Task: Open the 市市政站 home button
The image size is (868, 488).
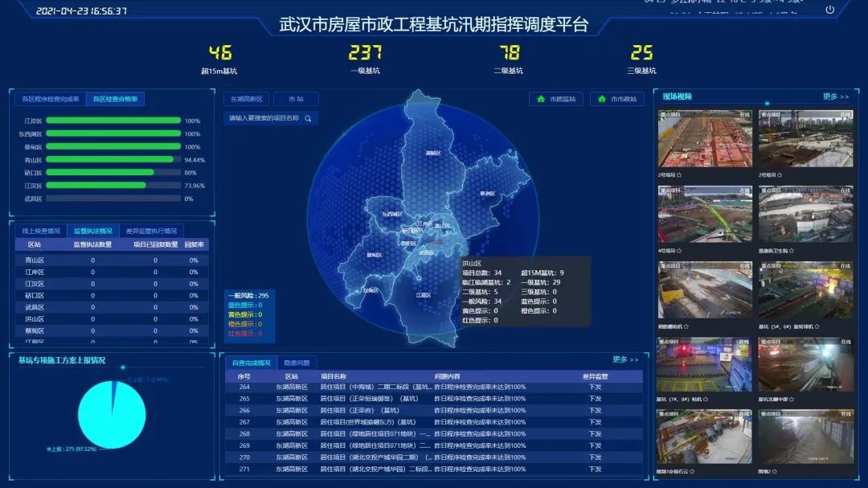Action: 617,99
